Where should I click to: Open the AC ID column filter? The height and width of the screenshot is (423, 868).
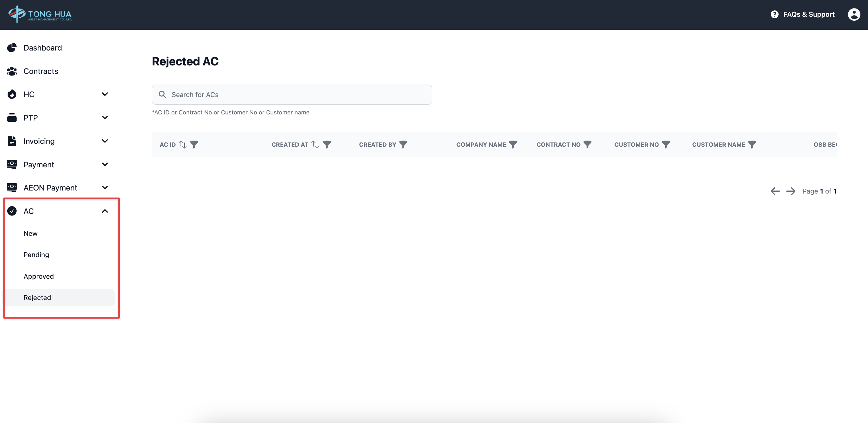(194, 144)
